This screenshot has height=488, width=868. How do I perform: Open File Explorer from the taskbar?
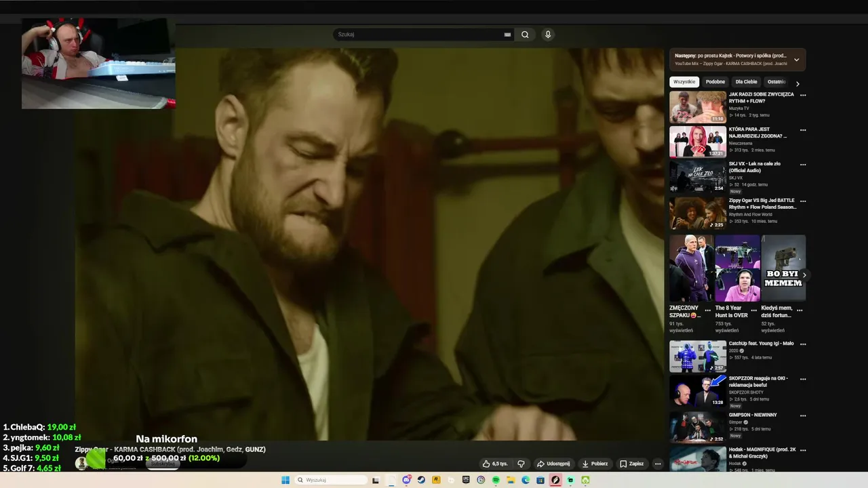pos(511,480)
